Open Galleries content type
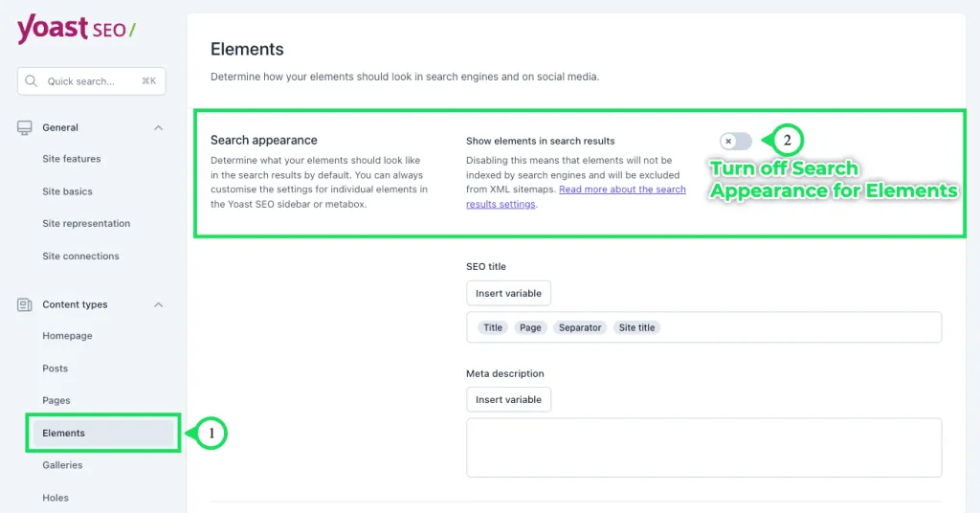Screen dimensions: 980x513 62,465
